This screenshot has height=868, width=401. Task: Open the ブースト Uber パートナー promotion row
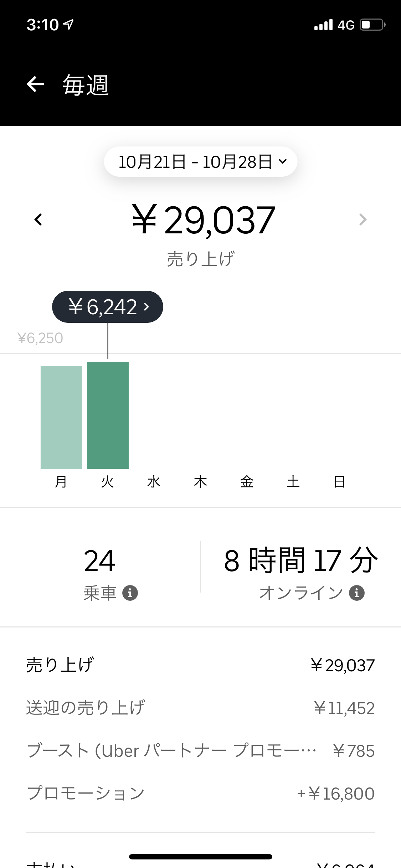click(200, 751)
